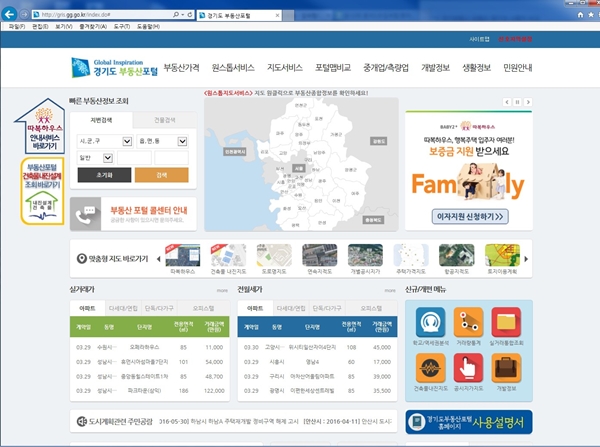600x447 pixels.
Task: Open the 공시지가지도 hand icon
Action: click(x=468, y=368)
